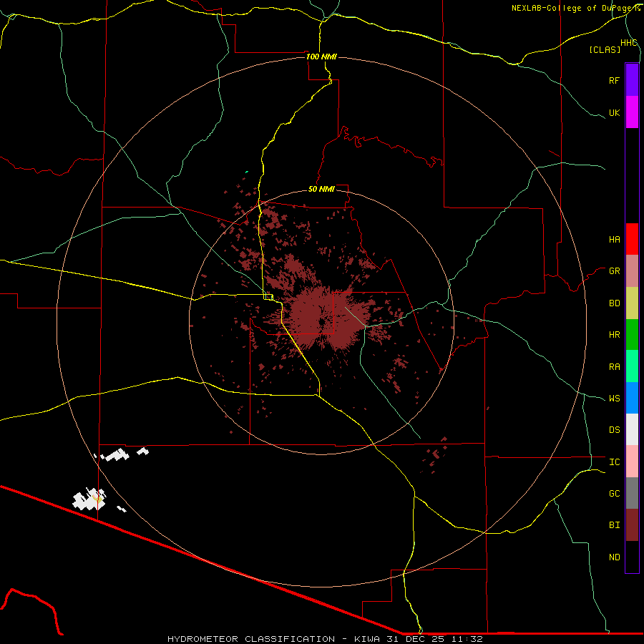This screenshot has width=644, height=644.
Task: Click the HR green legend swatch
Action: [x=632, y=335]
